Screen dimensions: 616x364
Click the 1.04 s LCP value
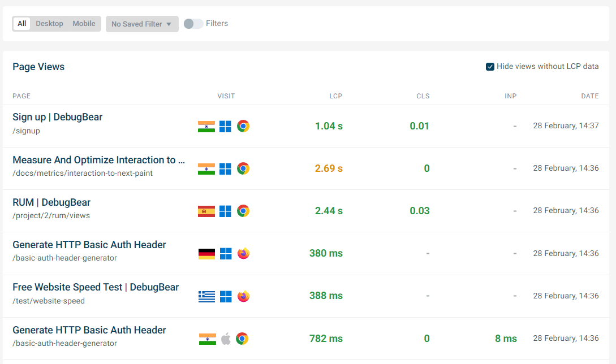(x=329, y=126)
